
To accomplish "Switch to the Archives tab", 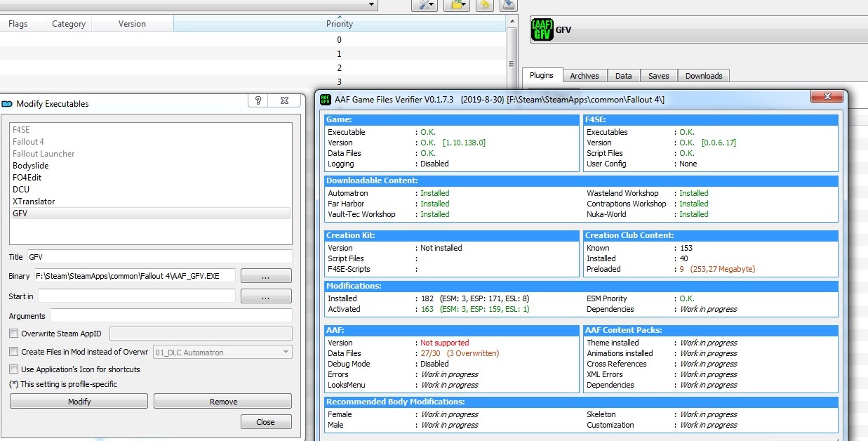I will [x=584, y=76].
